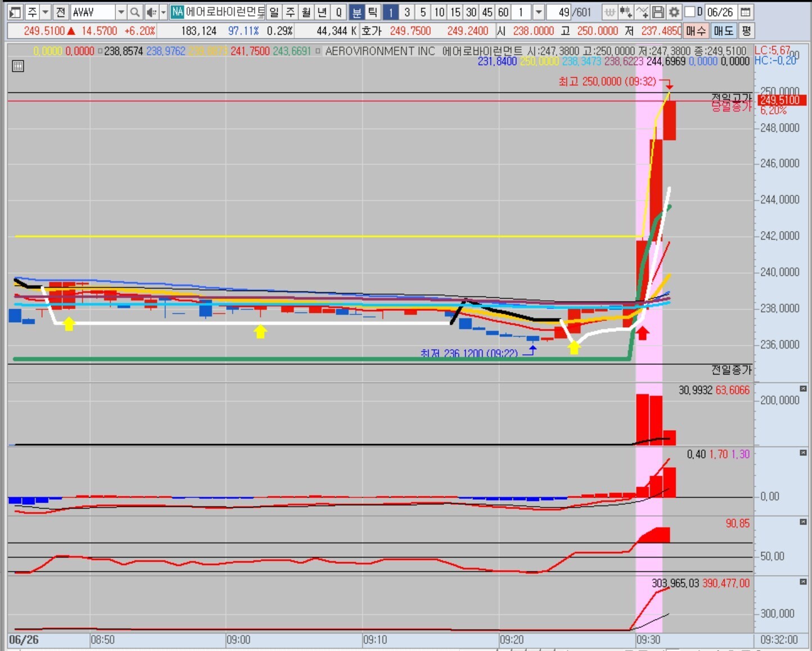The width and height of the screenshot is (812, 651).
Task: Click the 249,5100 current price tag
Action: click(782, 101)
